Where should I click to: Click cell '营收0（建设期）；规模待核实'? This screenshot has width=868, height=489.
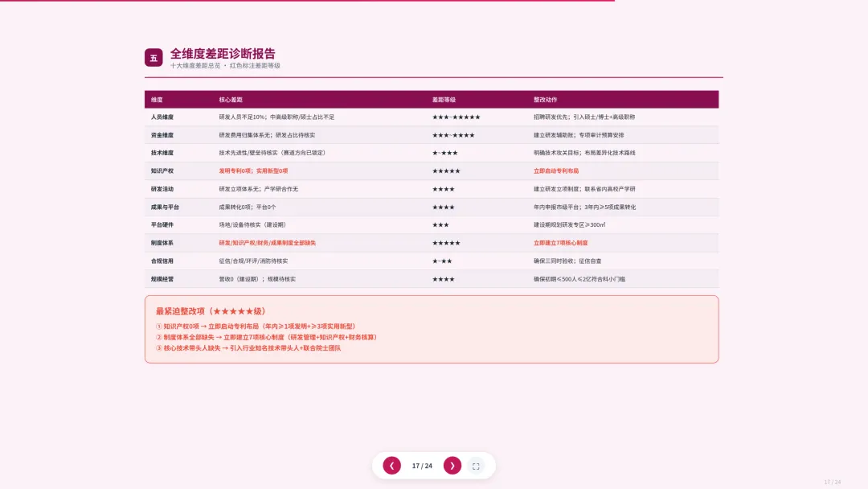[x=257, y=279]
